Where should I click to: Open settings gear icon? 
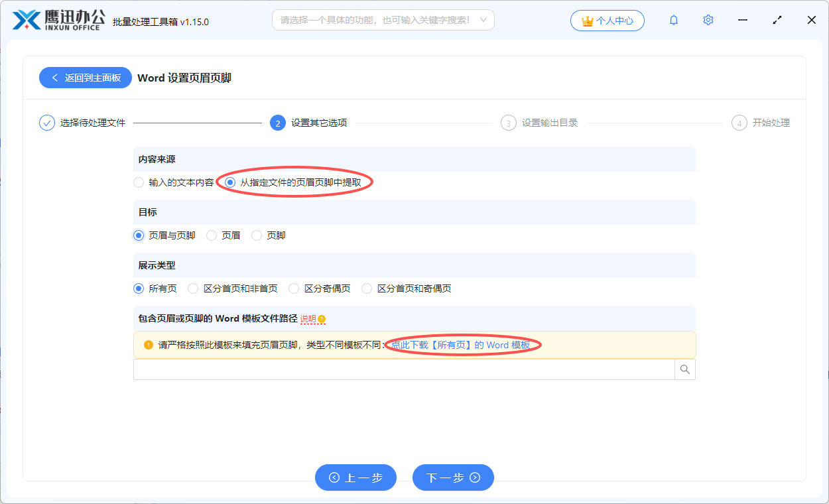[708, 20]
